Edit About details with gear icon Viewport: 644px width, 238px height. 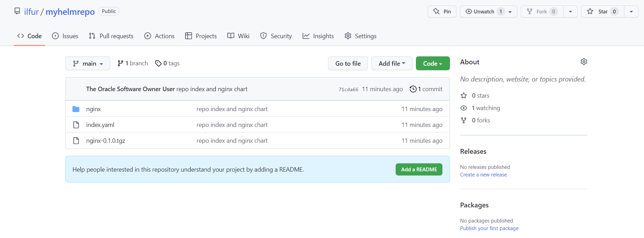pos(584,62)
